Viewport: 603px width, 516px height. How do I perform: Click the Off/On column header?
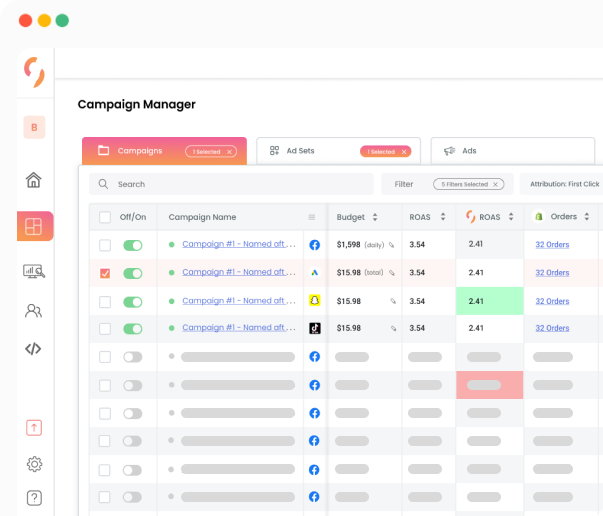133,217
